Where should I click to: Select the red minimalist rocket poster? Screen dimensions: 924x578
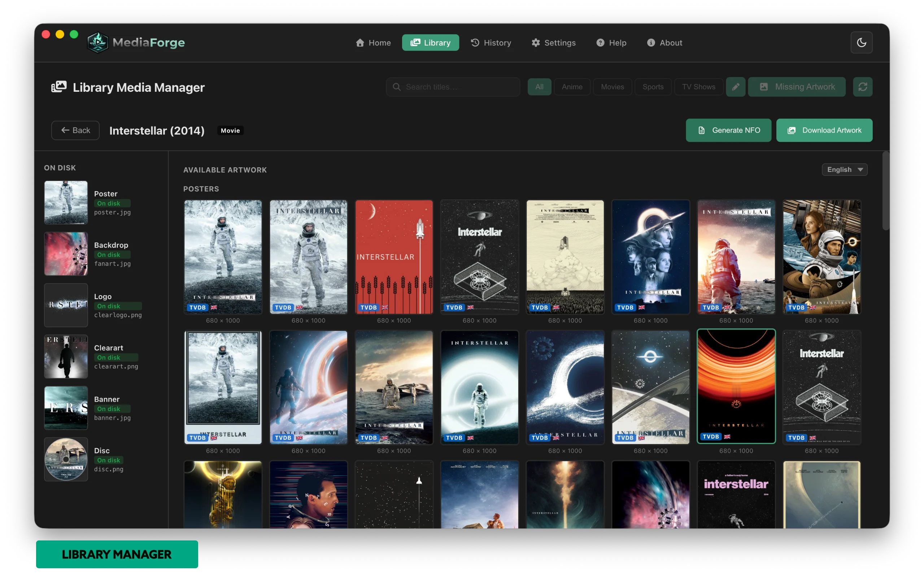[394, 257]
